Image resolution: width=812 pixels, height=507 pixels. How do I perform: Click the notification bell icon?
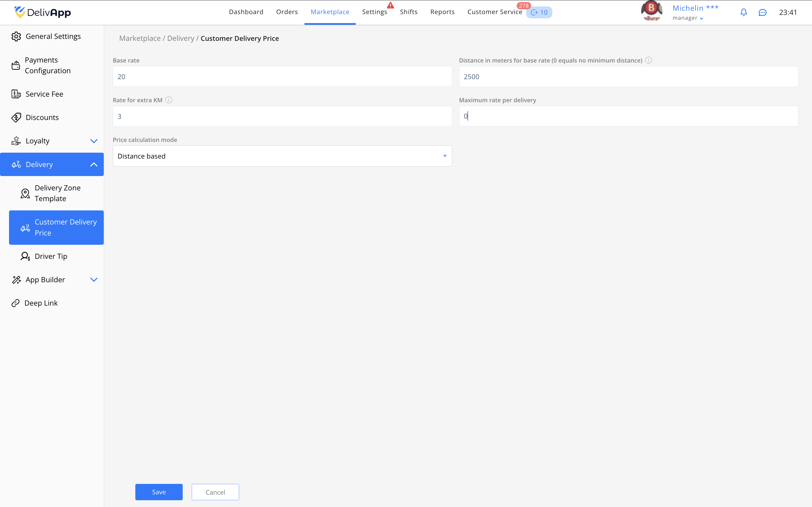(x=743, y=12)
